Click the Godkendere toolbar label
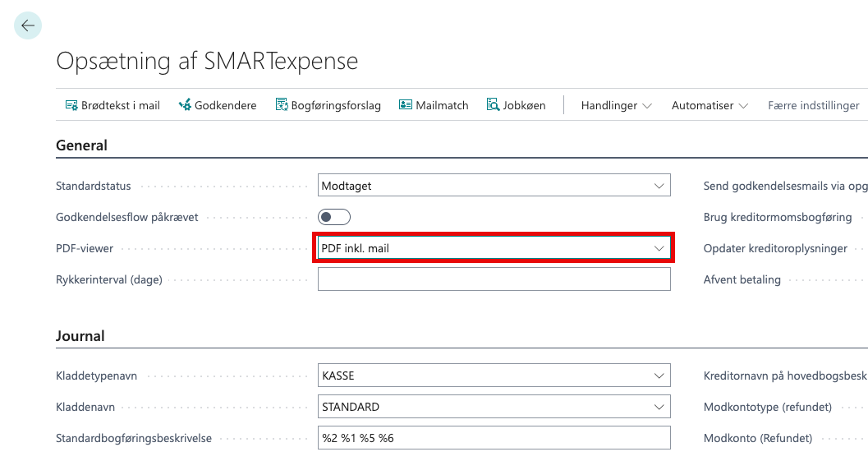 pos(225,105)
